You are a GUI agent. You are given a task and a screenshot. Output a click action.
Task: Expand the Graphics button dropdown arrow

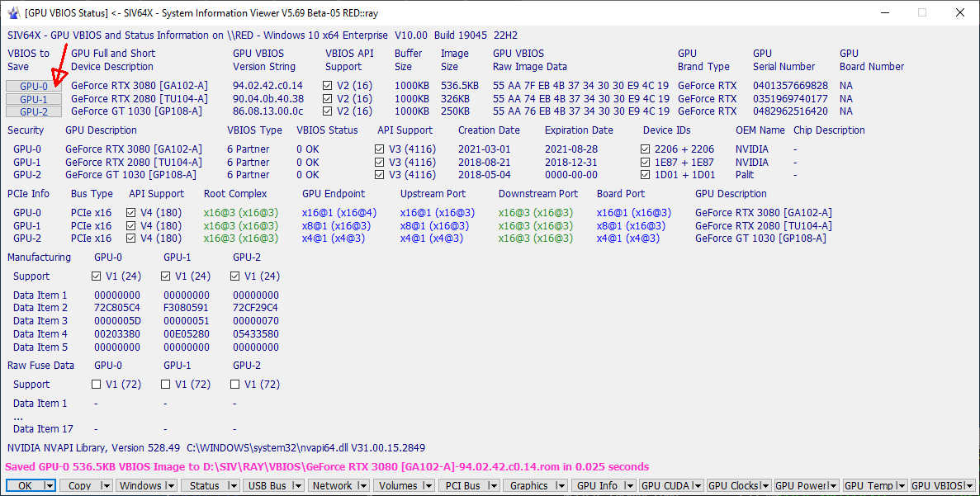pyautogui.click(x=561, y=485)
